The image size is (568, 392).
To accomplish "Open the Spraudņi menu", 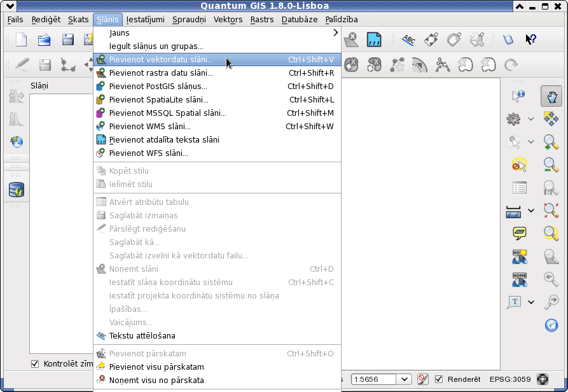I will 189,20.
